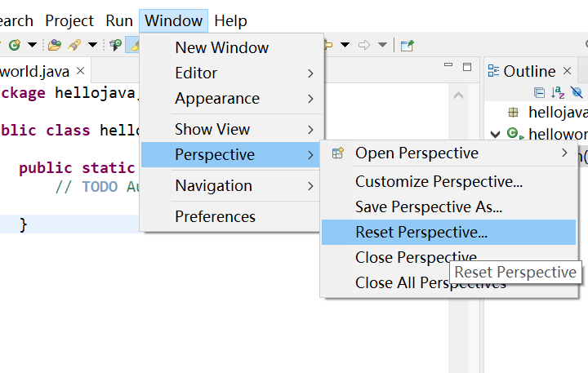Click Collapse All in Outline panel
Viewport: 588px width, 373px height.
click(539, 92)
